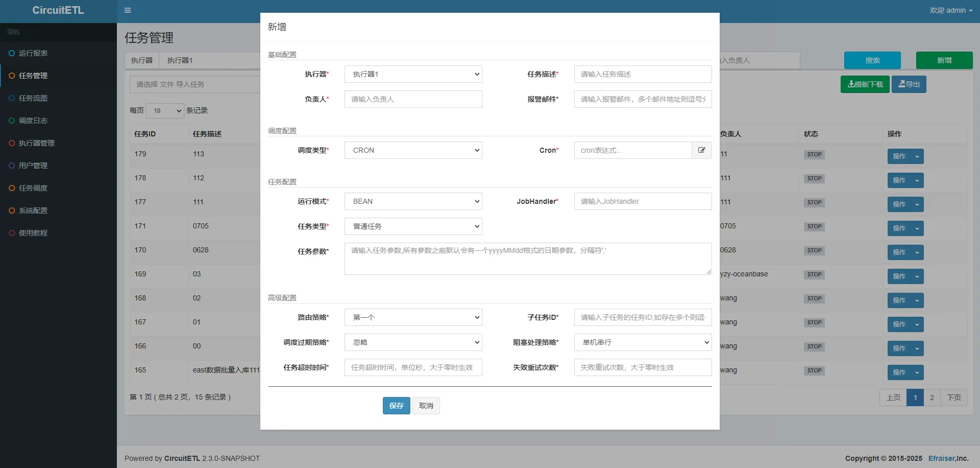Open the 欢迎 admin user menu

tap(950, 10)
